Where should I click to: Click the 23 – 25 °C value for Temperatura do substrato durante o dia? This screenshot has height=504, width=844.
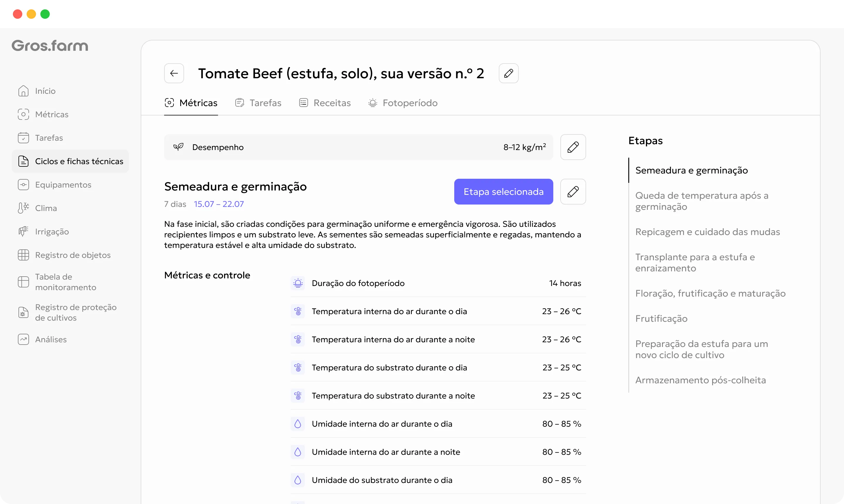tap(562, 368)
